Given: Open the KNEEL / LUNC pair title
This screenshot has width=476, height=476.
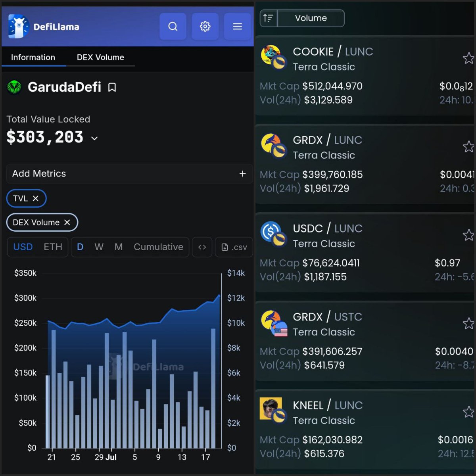Looking at the screenshot, I should [x=328, y=405].
